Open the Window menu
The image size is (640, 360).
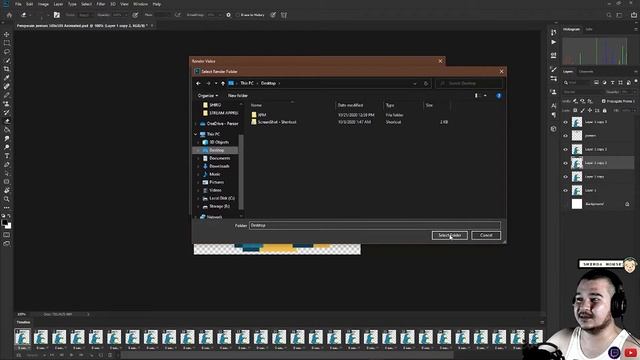(x=140, y=4)
